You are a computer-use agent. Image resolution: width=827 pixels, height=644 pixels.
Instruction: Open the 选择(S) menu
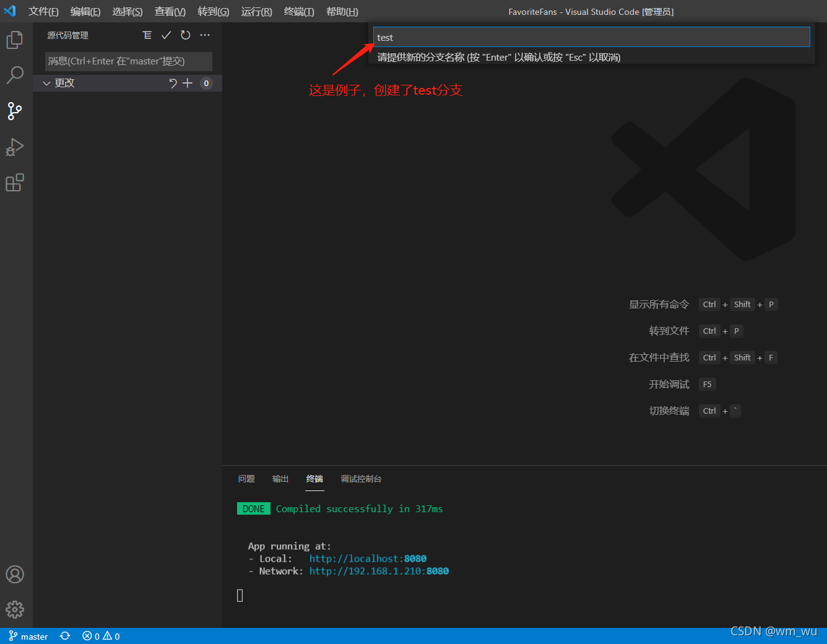pos(128,12)
